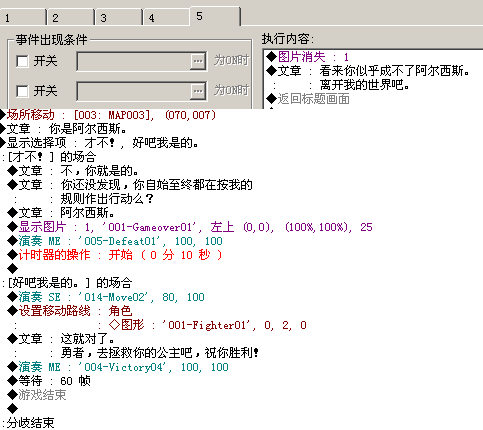Screen dimensions: 483x430
Task: Select the 你是阿尔西斯 text command
Action: pyautogui.click(x=63, y=129)
